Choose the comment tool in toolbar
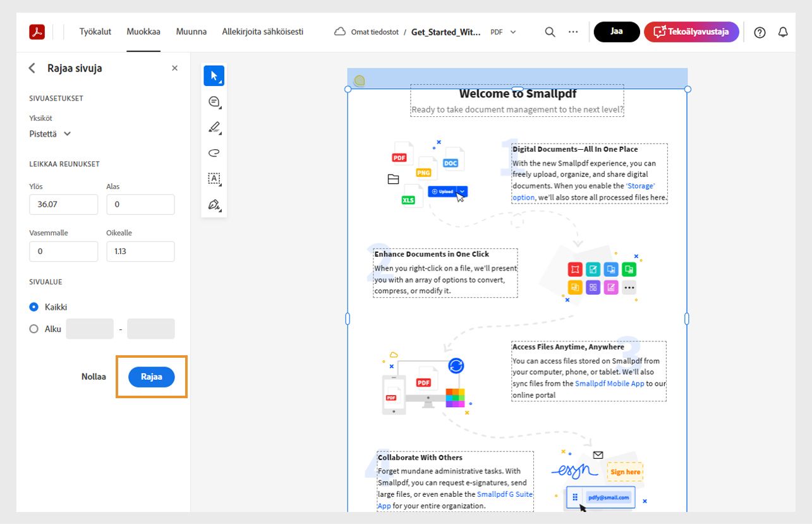Screen dimensions: 812x524 (x=214, y=102)
